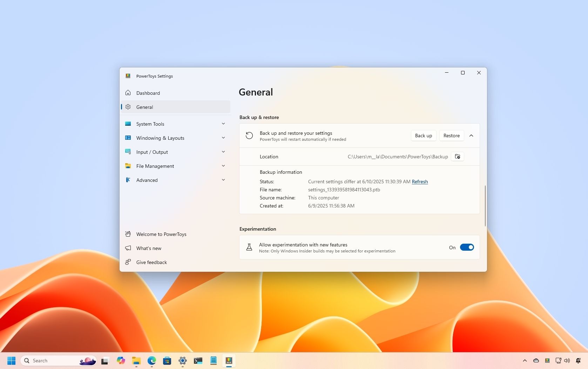The image size is (588, 369).
Task: Click the Refresh status link
Action: tap(420, 182)
